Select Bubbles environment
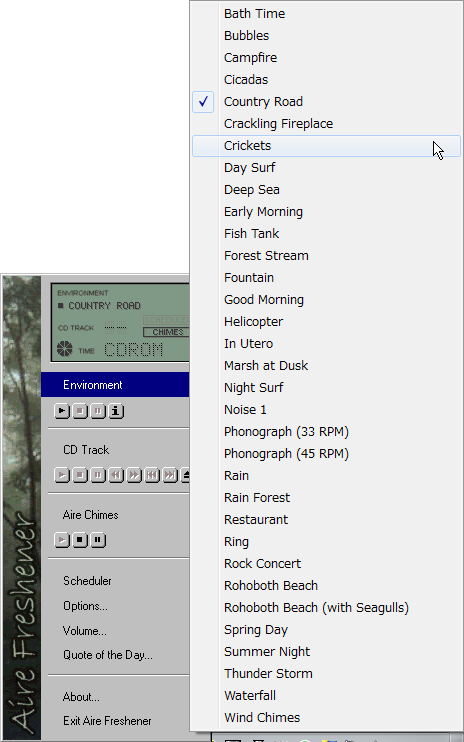The image size is (464, 742). (x=326, y=35)
